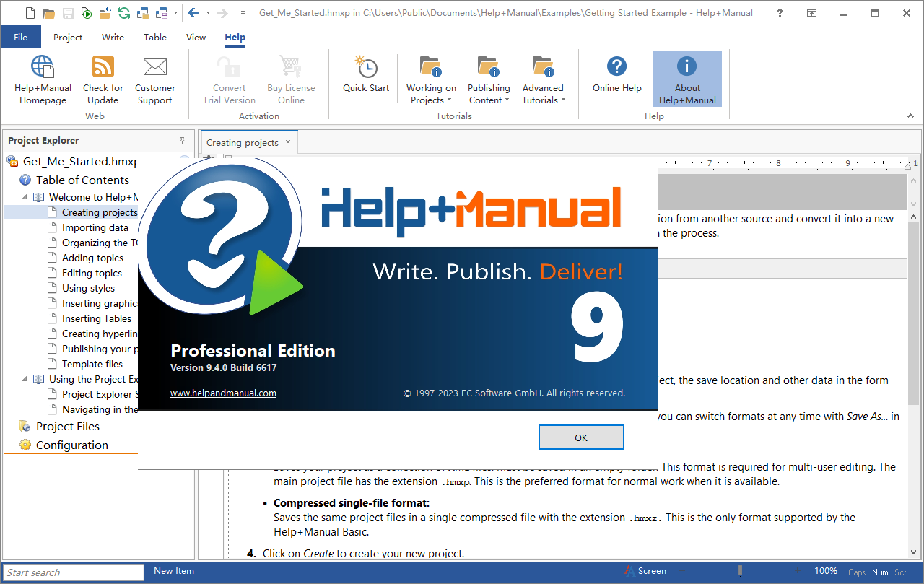Open Project Files section
The width and height of the screenshot is (924, 584).
[x=68, y=426]
